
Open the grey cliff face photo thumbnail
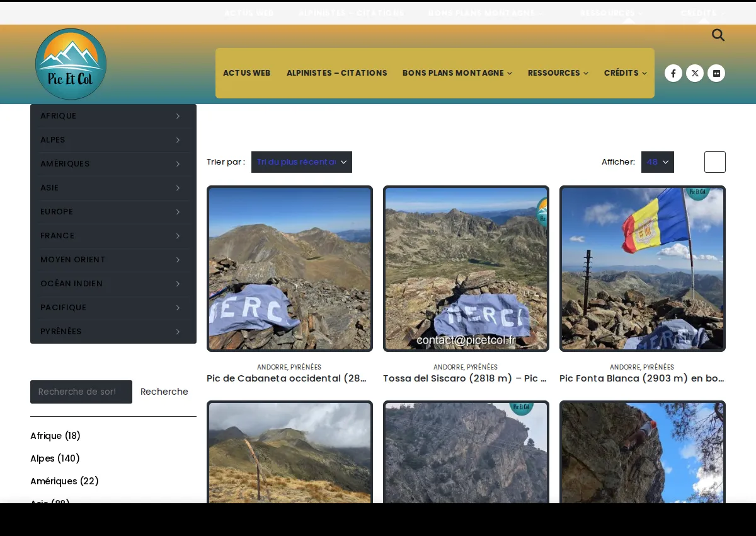click(x=466, y=452)
